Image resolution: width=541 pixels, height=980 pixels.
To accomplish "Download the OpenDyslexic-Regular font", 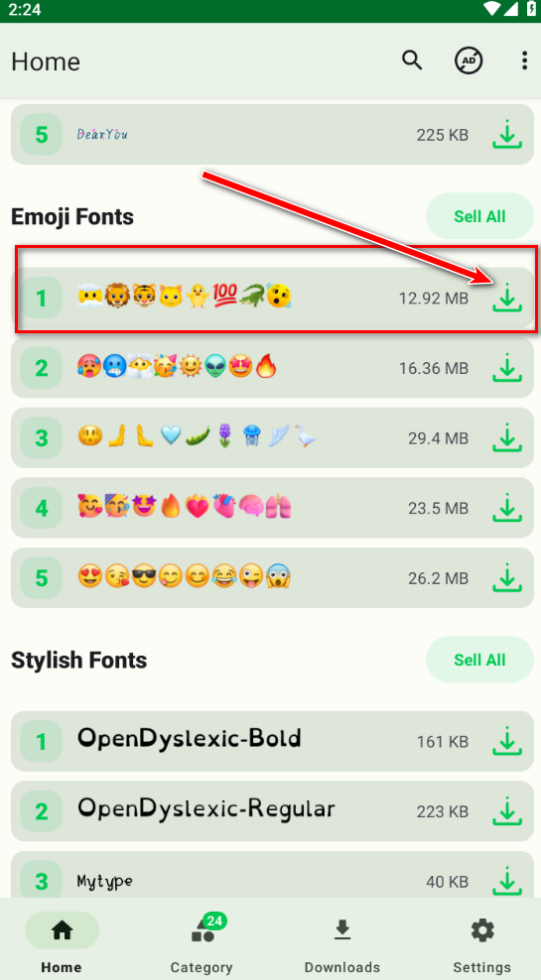I will (x=507, y=811).
